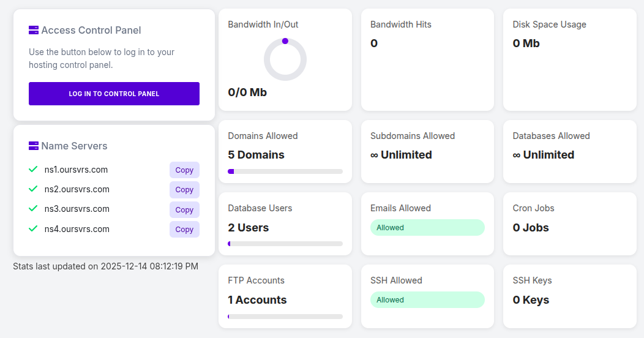644x338 pixels.
Task: Click the green checkmark next to ns3.oursvrs.com
Action: coord(33,209)
